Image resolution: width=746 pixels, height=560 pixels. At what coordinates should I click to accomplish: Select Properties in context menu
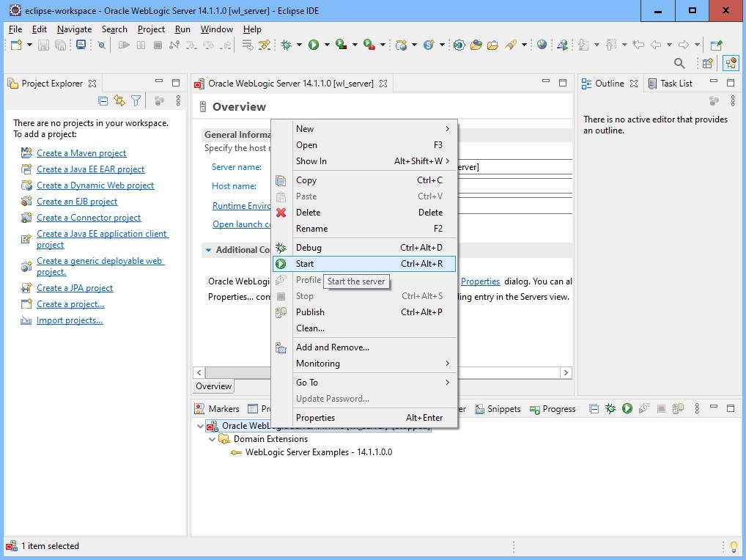pos(364,418)
